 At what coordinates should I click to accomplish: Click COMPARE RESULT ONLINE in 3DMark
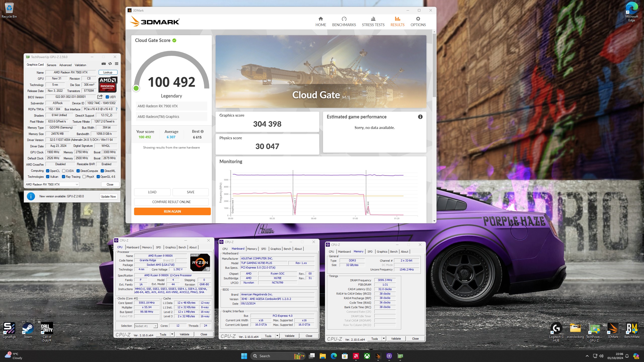pos(171,202)
